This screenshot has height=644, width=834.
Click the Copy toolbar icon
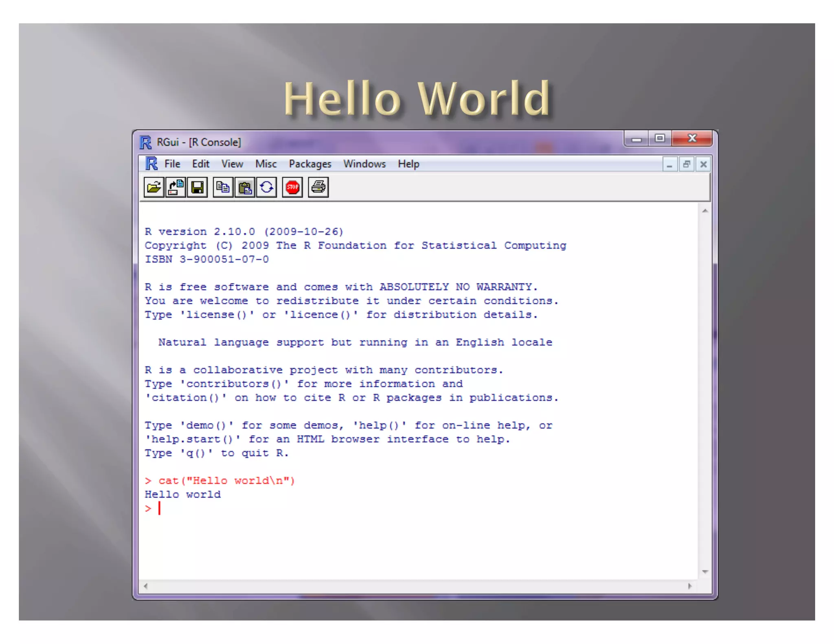(x=223, y=187)
